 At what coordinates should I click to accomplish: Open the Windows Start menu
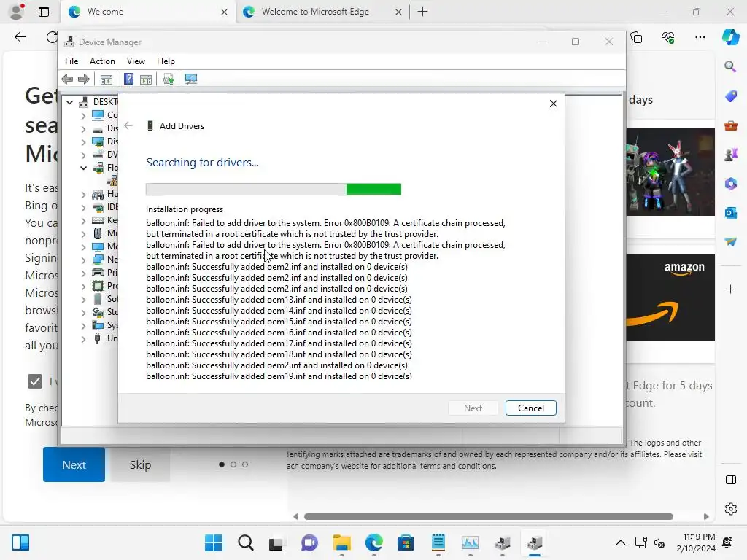pyautogui.click(x=214, y=542)
